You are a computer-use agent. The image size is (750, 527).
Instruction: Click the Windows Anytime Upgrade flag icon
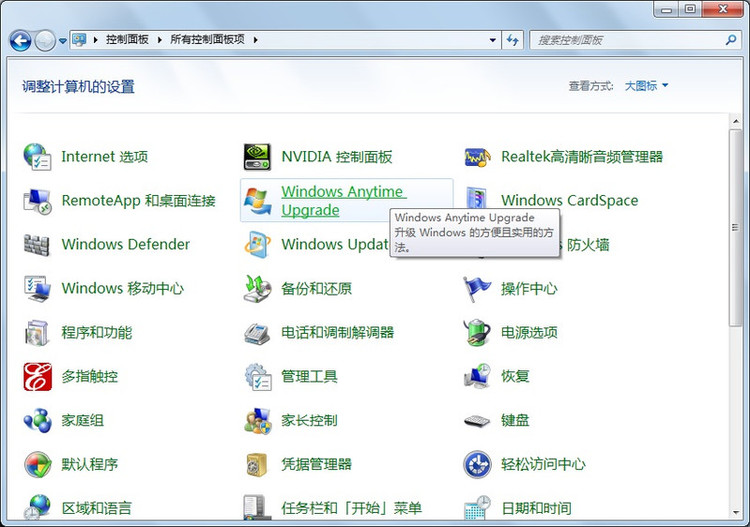[x=257, y=201]
